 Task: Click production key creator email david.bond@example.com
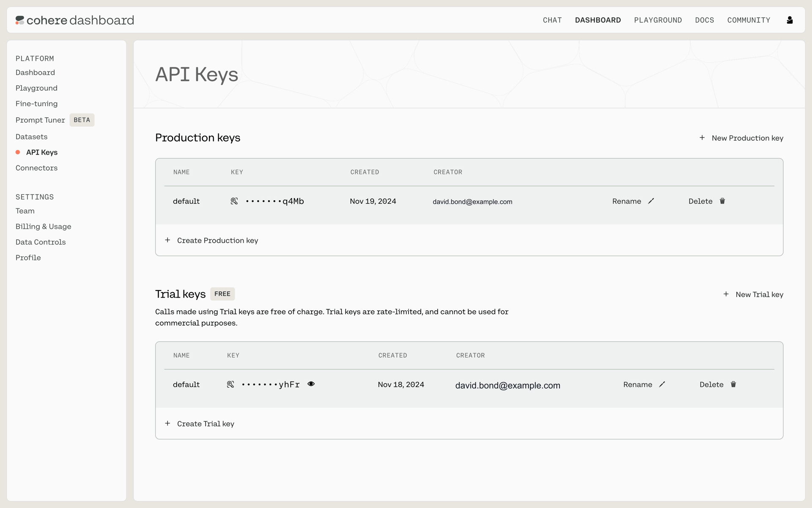pos(472,202)
